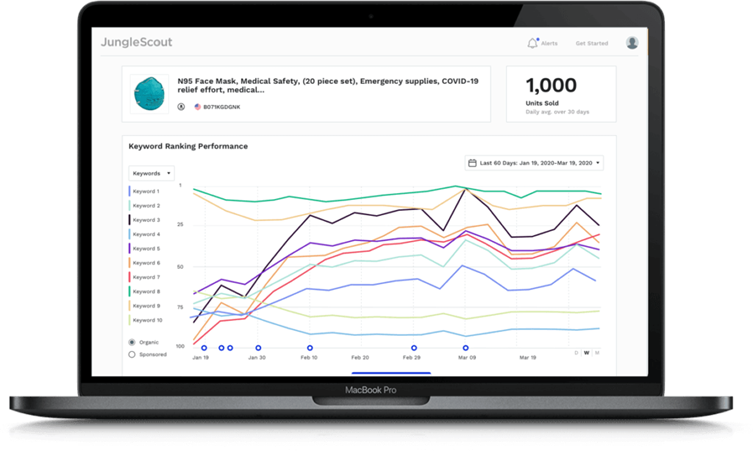Switch chart to daily D view
753x451 pixels.
point(576,353)
